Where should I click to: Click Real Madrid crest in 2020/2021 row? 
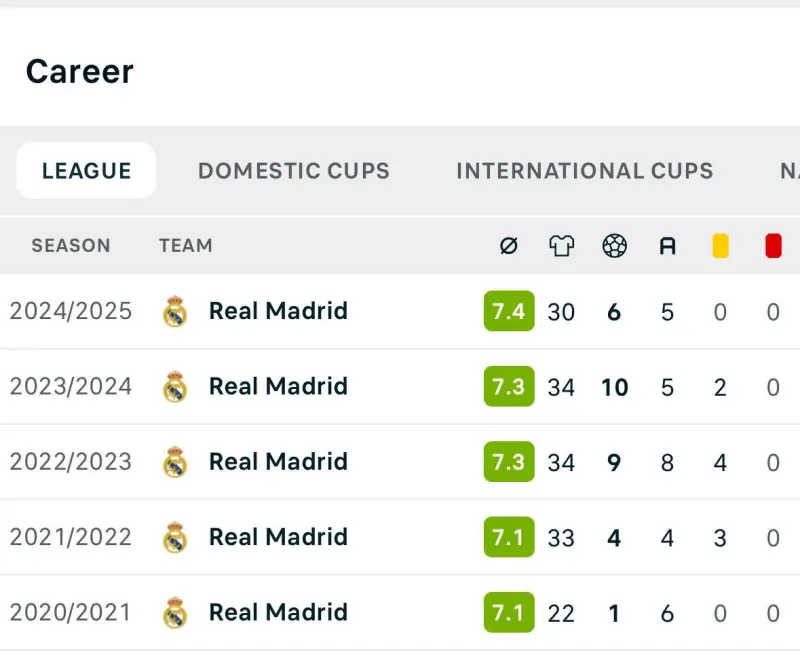[x=175, y=613]
